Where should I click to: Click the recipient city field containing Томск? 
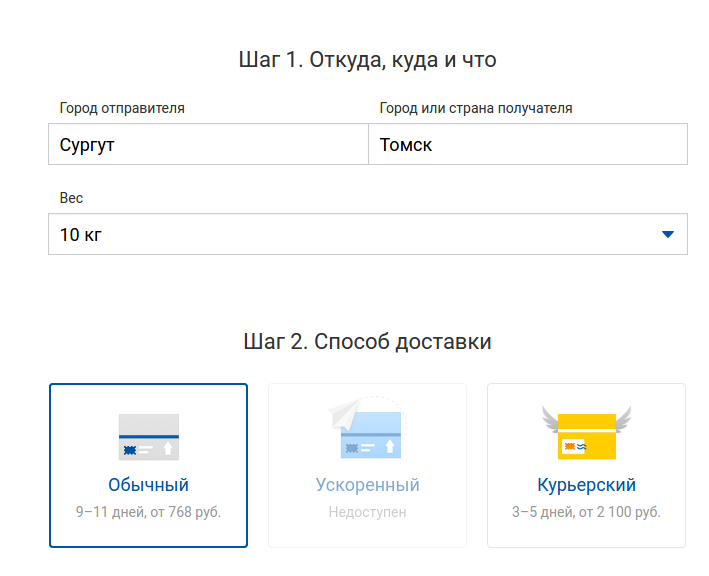click(528, 144)
